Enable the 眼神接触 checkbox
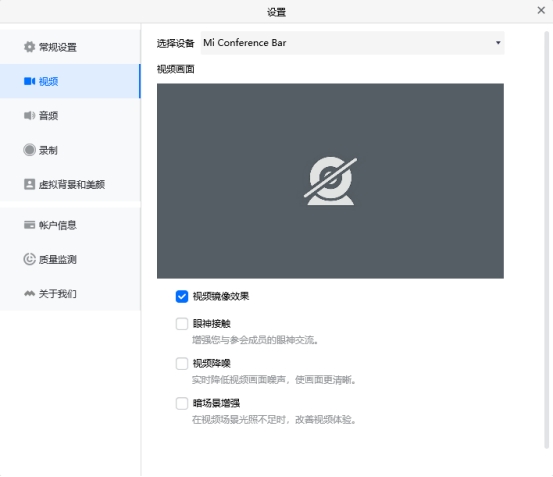This screenshot has width=553, height=477. (182, 324)
